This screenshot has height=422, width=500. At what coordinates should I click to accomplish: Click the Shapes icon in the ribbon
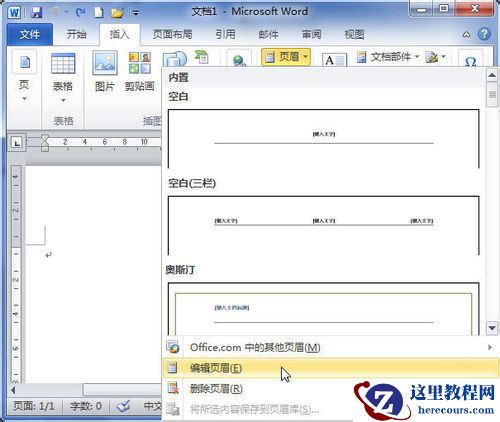175,59
